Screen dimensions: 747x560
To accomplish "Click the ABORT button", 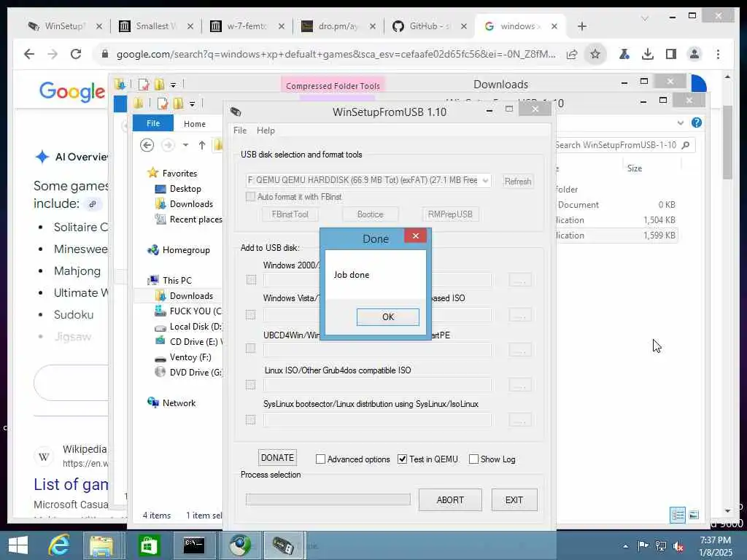I will (450, 500).
